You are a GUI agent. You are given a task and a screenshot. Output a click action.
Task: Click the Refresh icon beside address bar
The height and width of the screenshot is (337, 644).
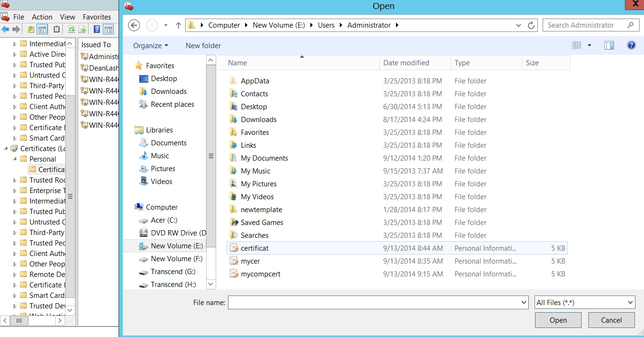[x=532, y=25]
